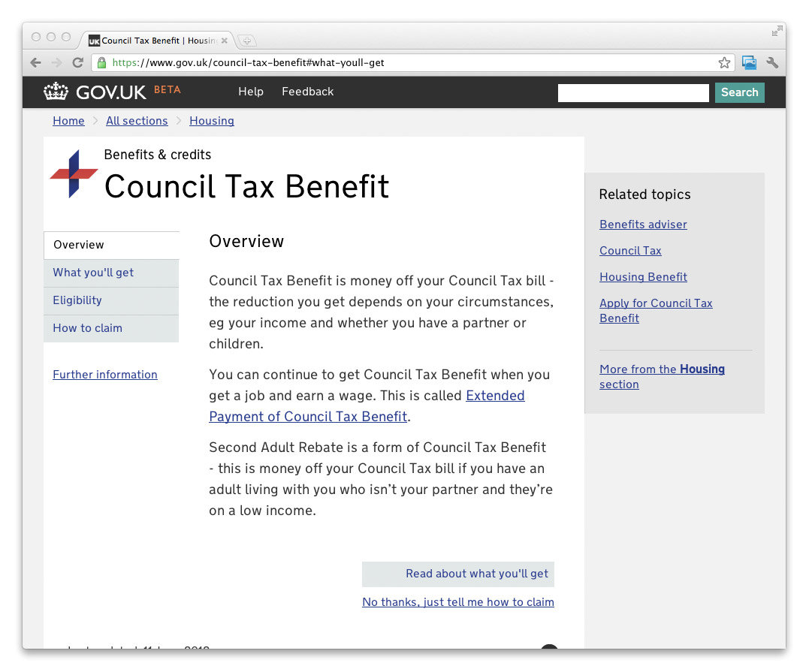Select the Overview section tab

(x=111, y=245)
